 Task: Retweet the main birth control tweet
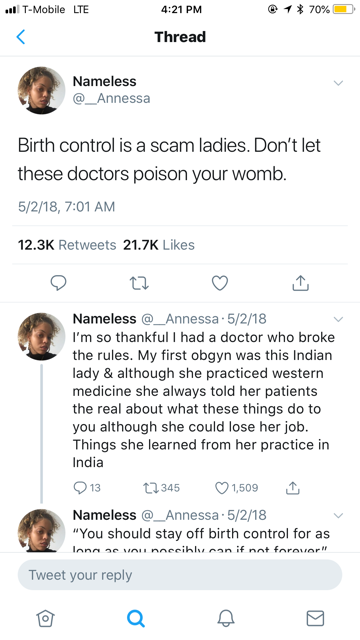[x=139, y=283]
